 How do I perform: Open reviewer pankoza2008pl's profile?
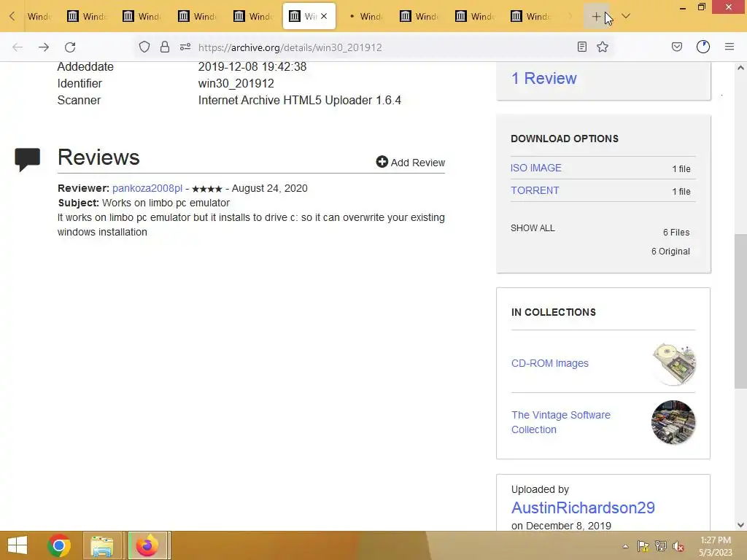coord(147,188)
